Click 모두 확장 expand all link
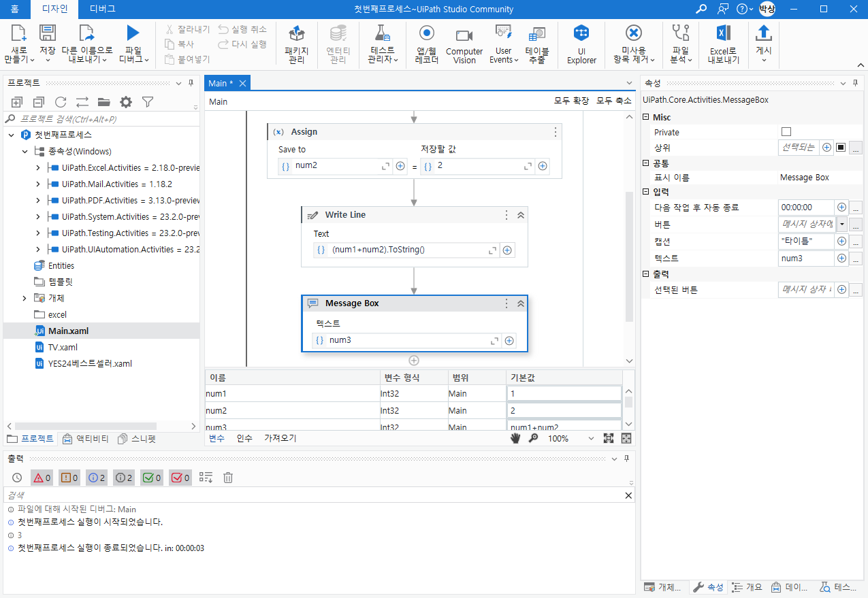 coord(571,101)
